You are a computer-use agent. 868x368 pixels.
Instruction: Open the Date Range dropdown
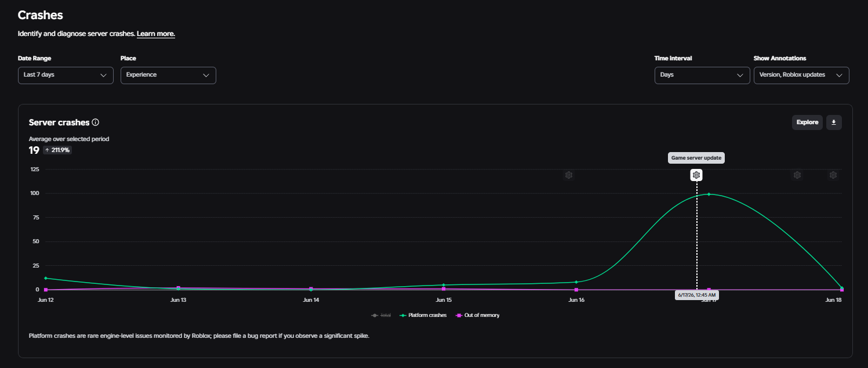point(66,75)
